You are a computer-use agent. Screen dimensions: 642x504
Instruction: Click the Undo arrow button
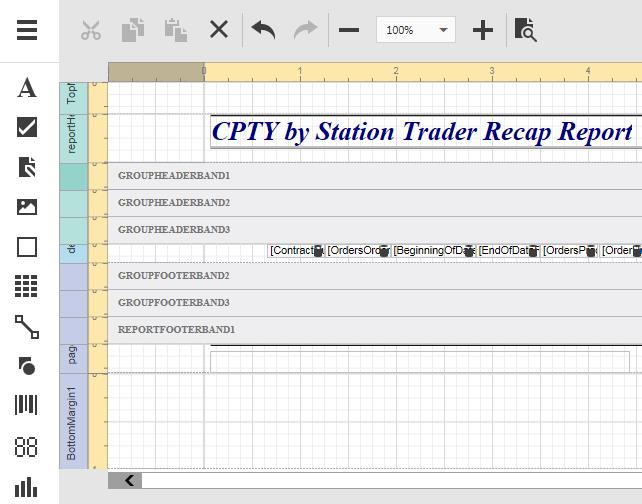[263, 30]
